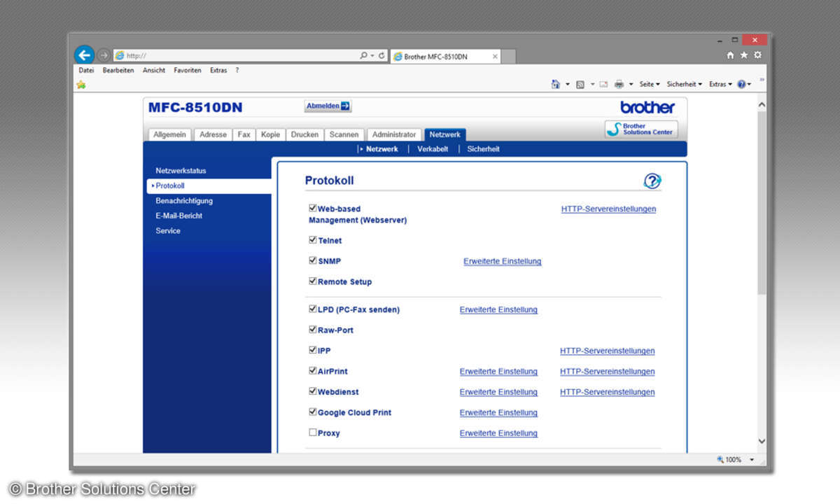840x504 pixels.
Task: Switch to the Scannen tab
Action: 344,134
